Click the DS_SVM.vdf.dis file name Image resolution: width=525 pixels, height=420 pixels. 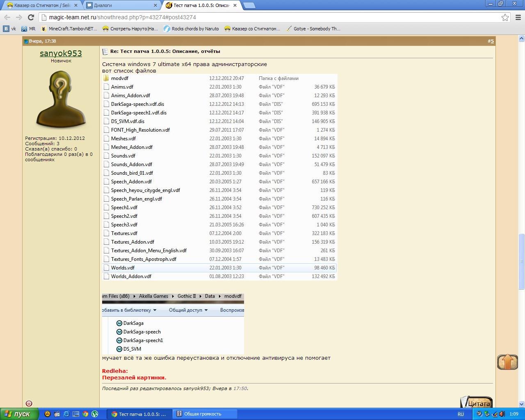coord(128,121)
